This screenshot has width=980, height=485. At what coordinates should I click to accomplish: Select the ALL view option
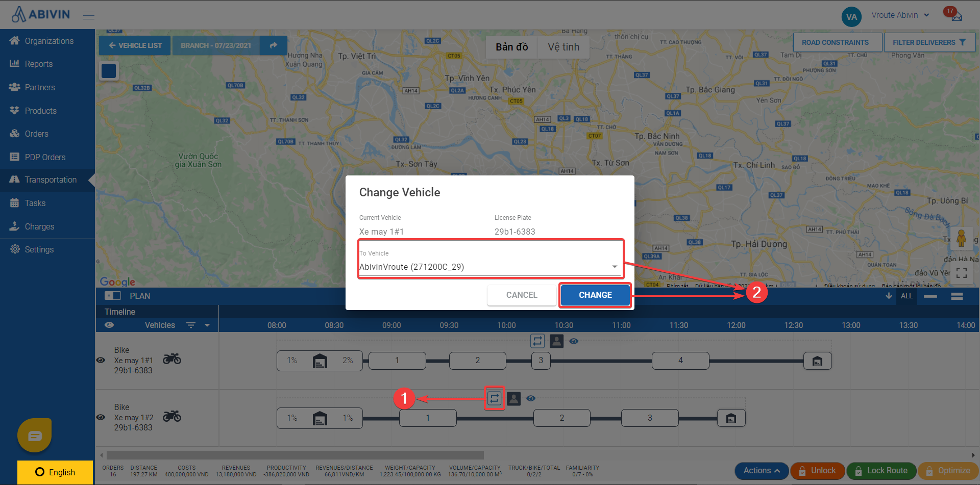pyautogui.click(x=906, y=296)
